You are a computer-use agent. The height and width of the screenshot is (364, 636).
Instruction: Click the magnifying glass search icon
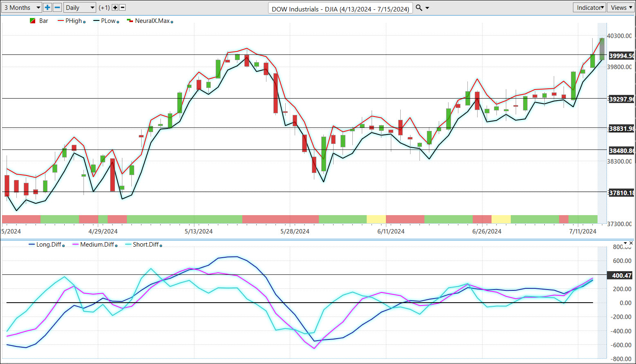[419, 7]
